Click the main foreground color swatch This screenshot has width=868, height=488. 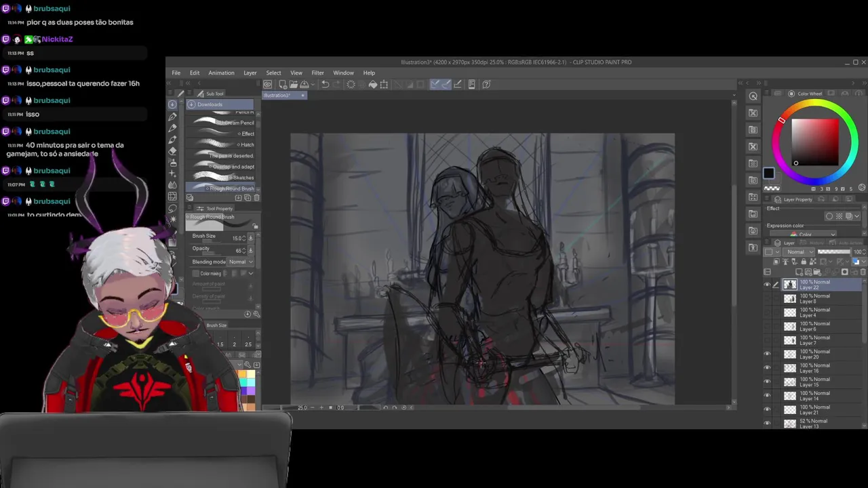coord(768,174)
